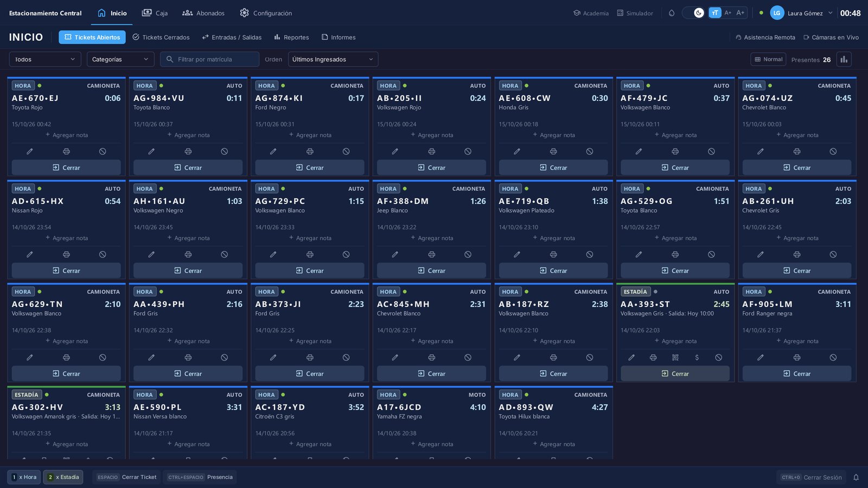Open the dollar payment icon on AA•393•ST
This screenshot has width=868, height=488.
click(697, 357)
